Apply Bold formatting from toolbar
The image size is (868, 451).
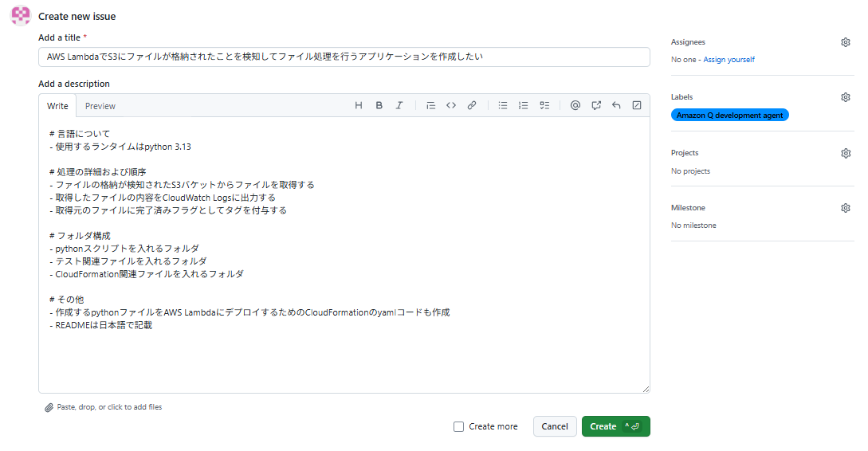click(x=379, y=105)
